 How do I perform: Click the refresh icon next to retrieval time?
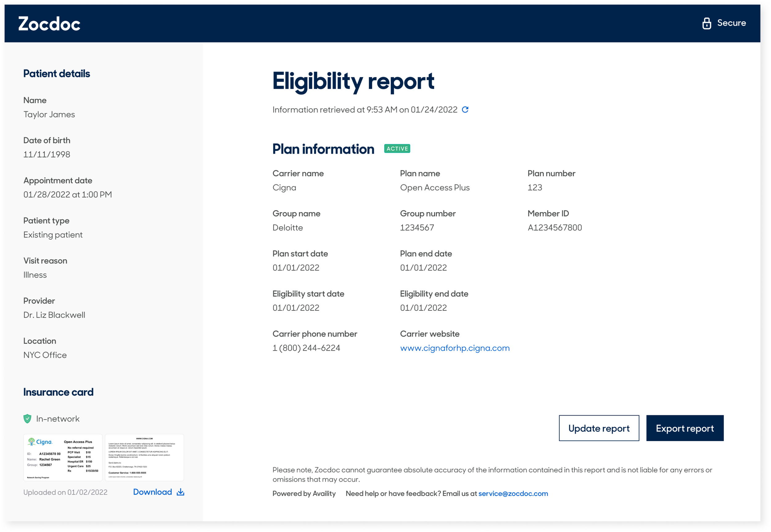465,110
